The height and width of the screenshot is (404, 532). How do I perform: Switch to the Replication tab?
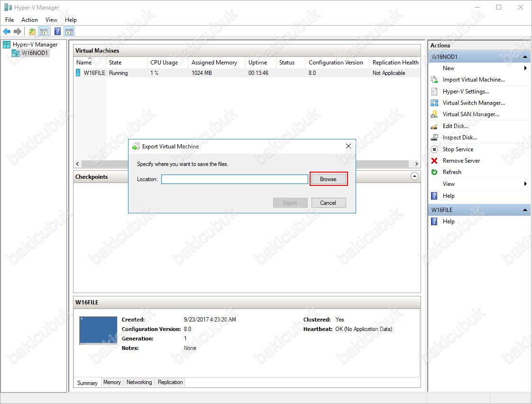(x=170, y=382)
